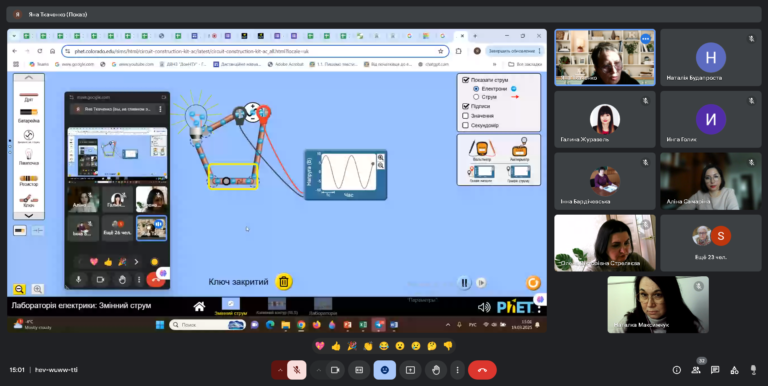Reload the page in shared browser
Screen dimensions: 768x386
click(x=40, y=51)
